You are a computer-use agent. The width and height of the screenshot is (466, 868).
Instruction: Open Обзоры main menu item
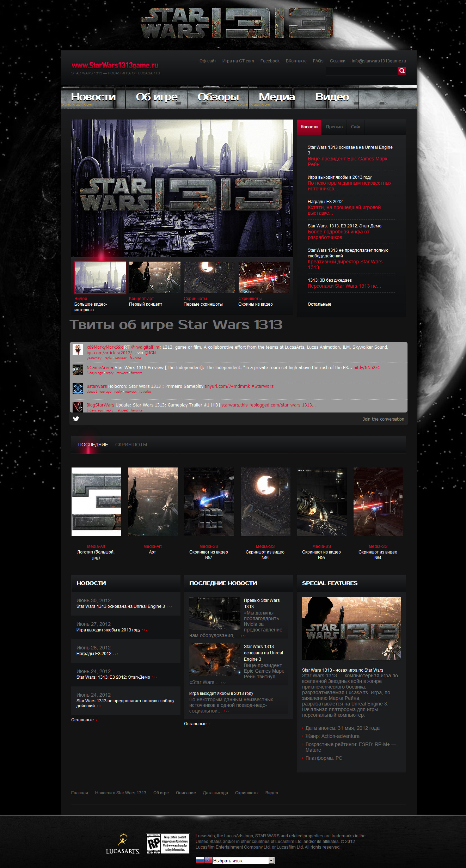coord(218,97)
